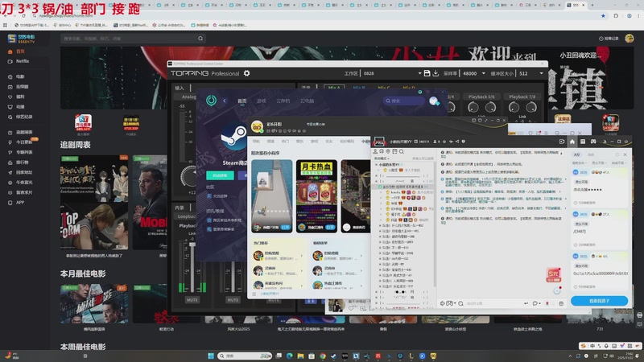Open TOPPING Professional settings gear
644x362 pixels.
246,73
